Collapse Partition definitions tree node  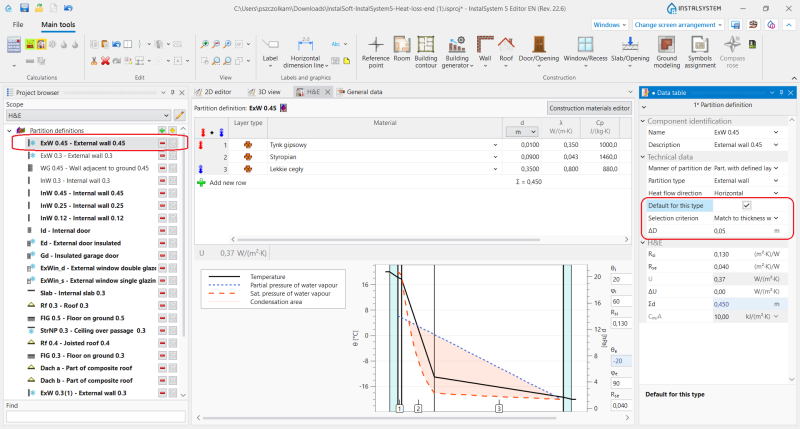coord(9,131)
